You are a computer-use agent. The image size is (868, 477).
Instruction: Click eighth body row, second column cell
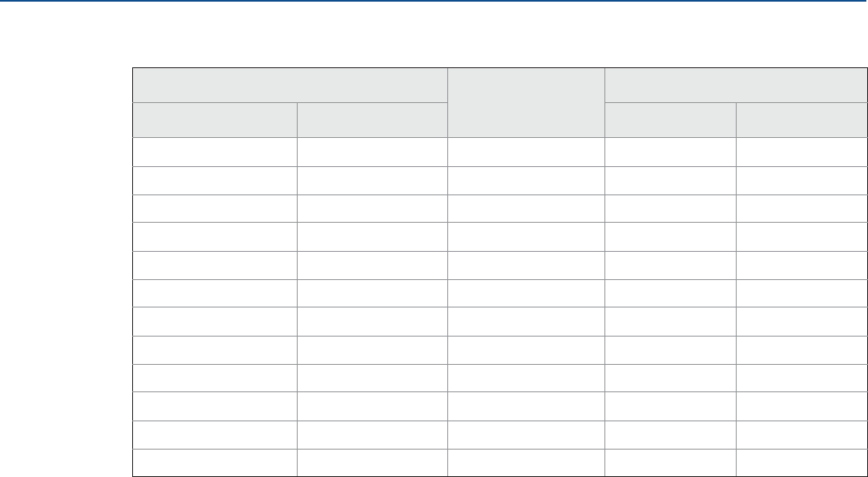pyautogui.click(x=372, y=349)
